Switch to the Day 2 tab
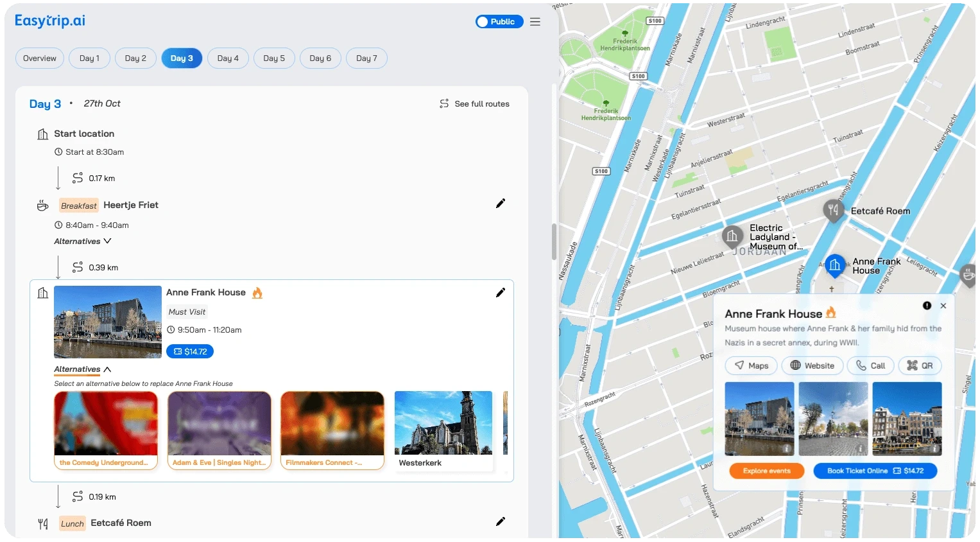Screen dimensions: 980x542 (135, 58)
